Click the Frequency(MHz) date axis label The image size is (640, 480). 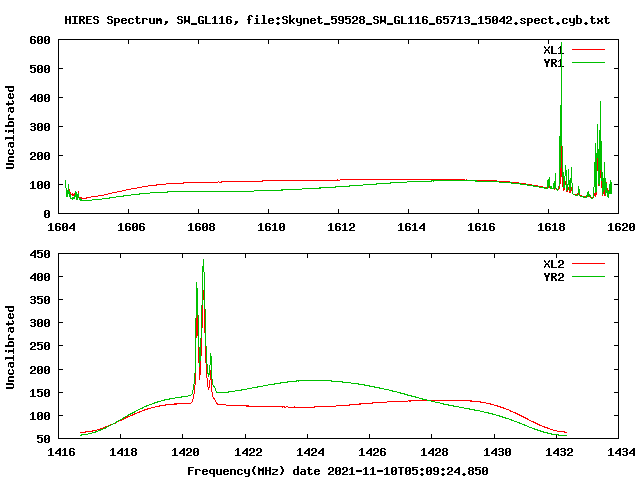pyautogui.click(x=338, y=471)
